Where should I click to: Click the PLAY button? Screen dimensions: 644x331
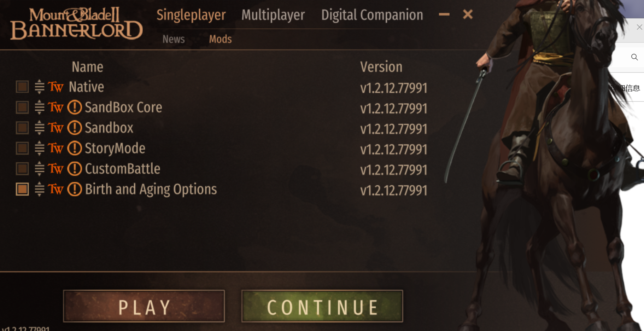click(x=144, y=306)
